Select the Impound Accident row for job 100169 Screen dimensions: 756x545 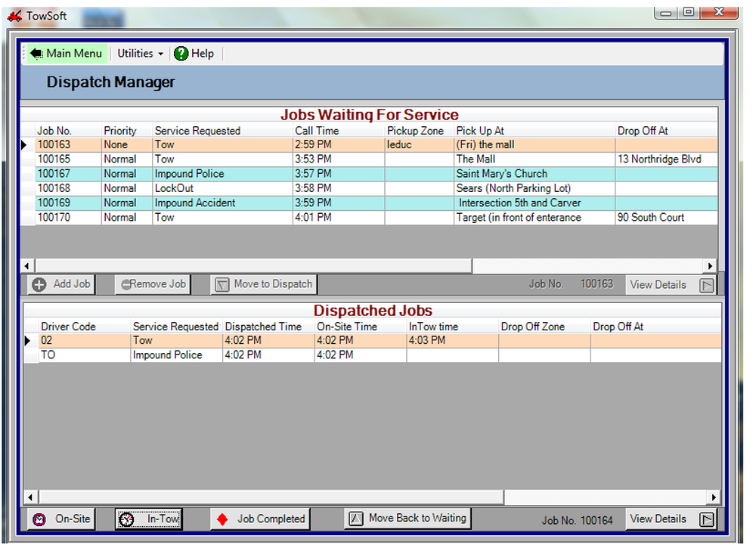227,203
